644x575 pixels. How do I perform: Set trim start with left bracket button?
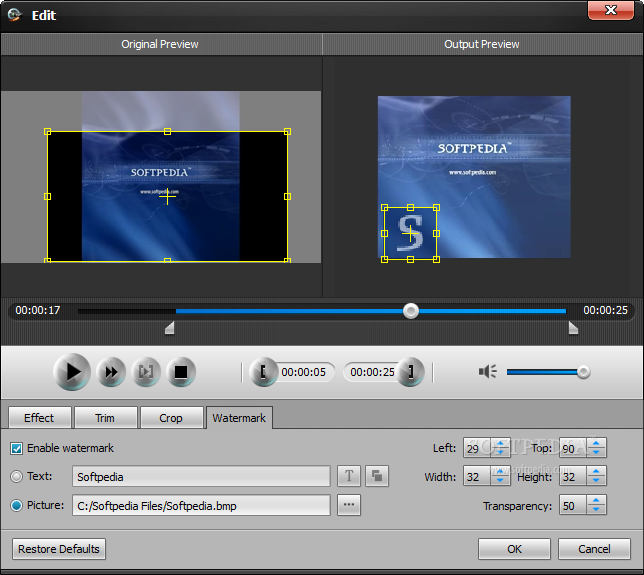tap(263, 372)
